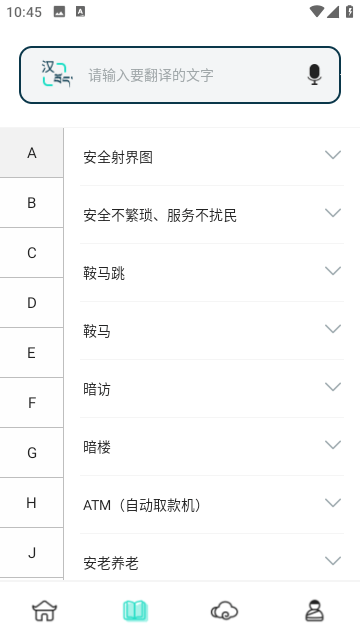Open the cloud icon tab
Screen dimensions: 360x640
[224, 611]
